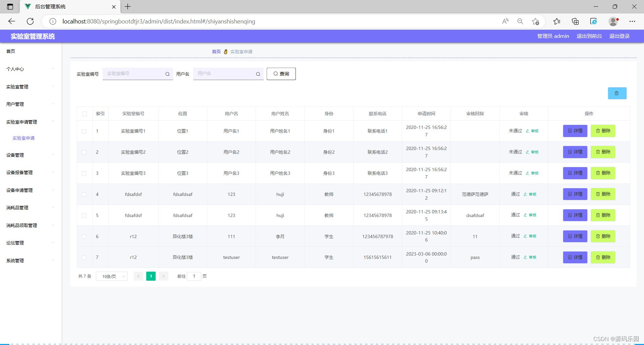Click the page number input field

pyautogui.click(x=194, y=276)
